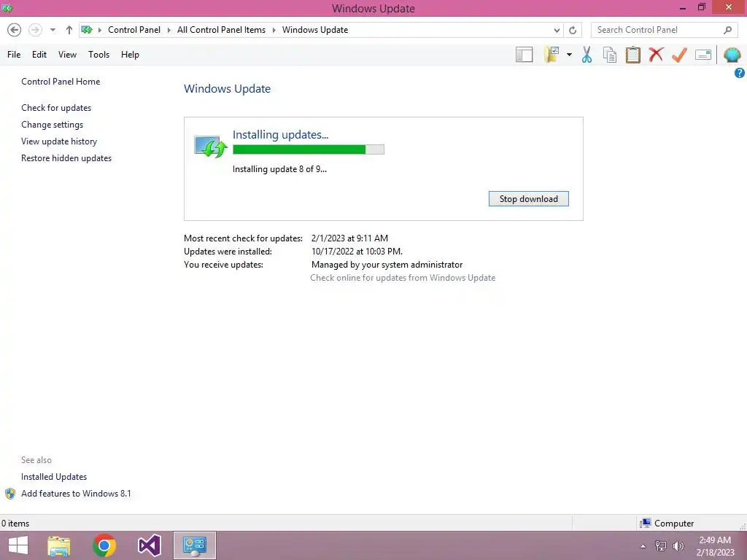Viewport: 747px width, 560px height.
Task: Click Add features to Windows 8.1
Action: pos(76,494)
